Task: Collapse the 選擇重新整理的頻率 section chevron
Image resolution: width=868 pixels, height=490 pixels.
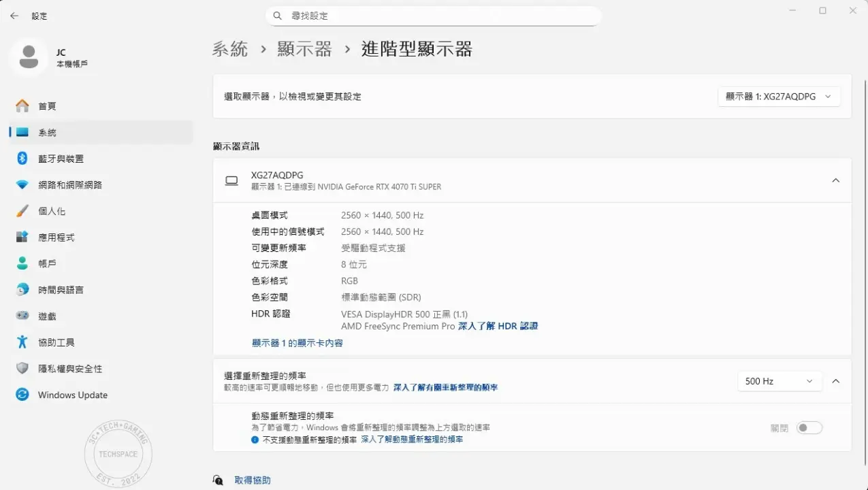Action: click(836, 381)
